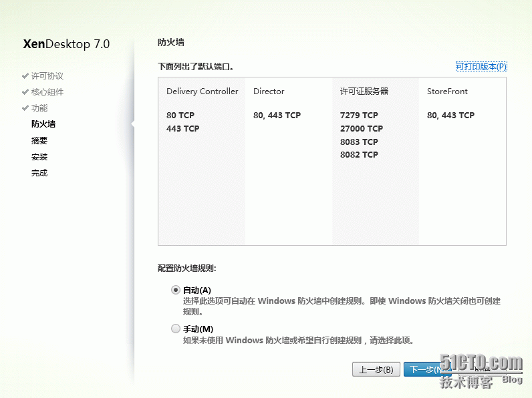Select the 安装 step in sidebar
This screenshot has width=532, height=398.
[39, 157]
